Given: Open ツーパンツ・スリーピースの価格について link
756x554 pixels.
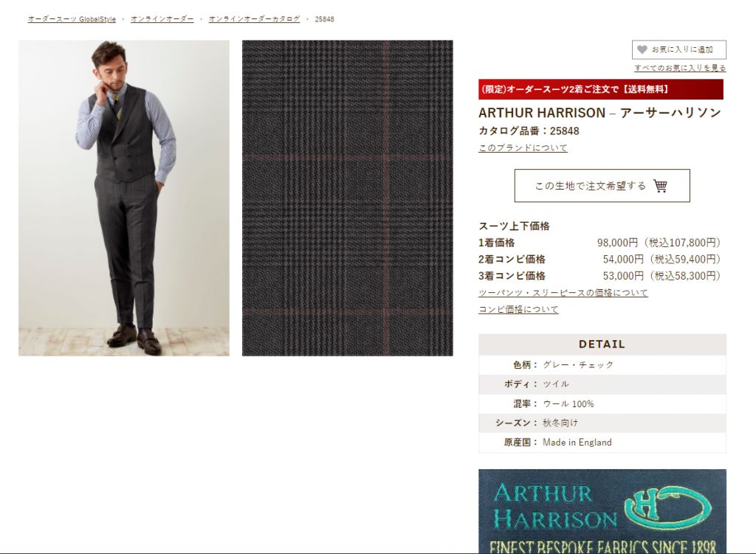Looking at the screenshot, I should (563, 292).
